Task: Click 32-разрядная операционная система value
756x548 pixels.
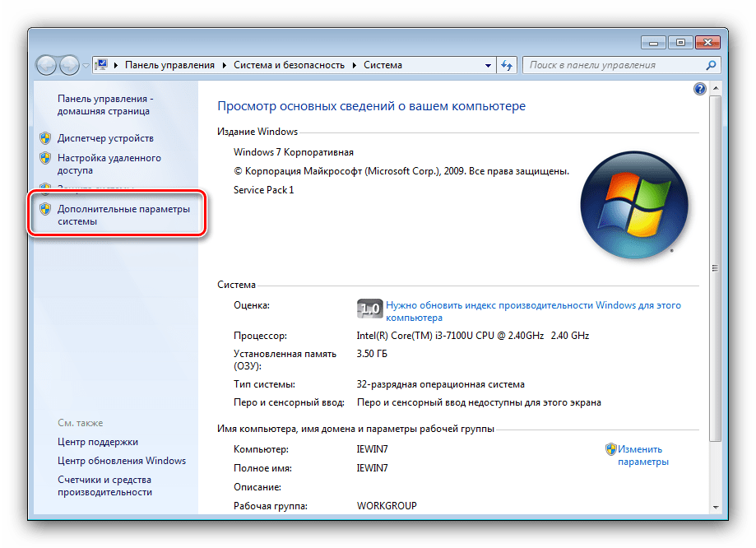Action: pos(441,384)
